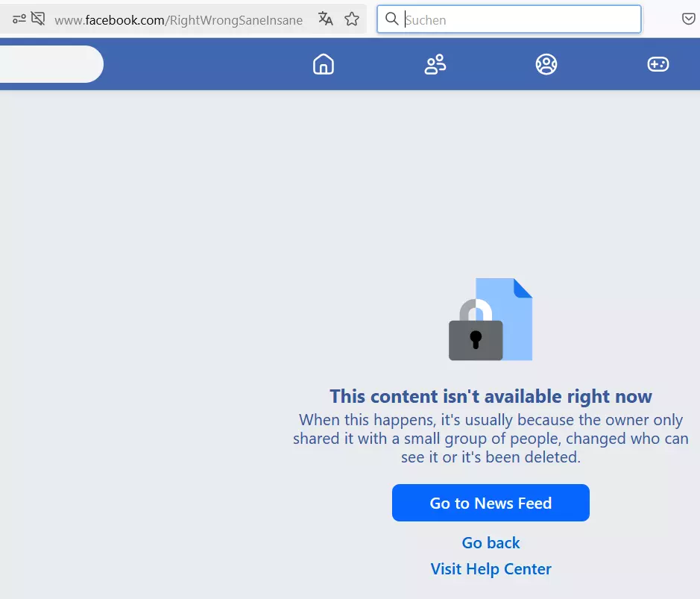Open the Gaming controller icon
The height and width of the screenshot is (599, 700).
pos(658,64)
